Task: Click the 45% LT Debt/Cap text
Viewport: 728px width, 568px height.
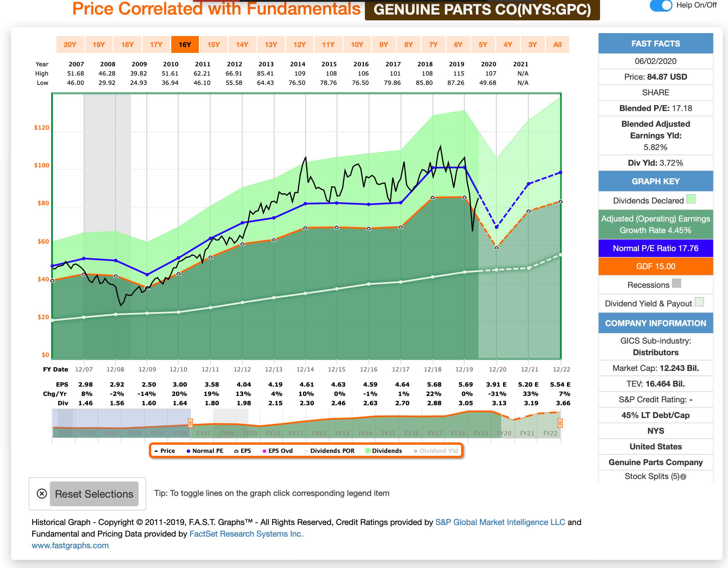Action: pyautogui.click(x=655, y=415)
